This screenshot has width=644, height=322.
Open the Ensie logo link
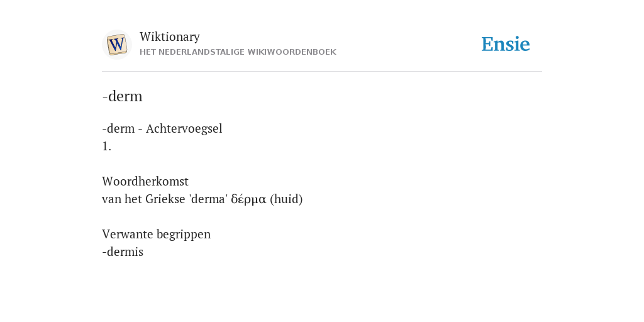coord(506,44)
